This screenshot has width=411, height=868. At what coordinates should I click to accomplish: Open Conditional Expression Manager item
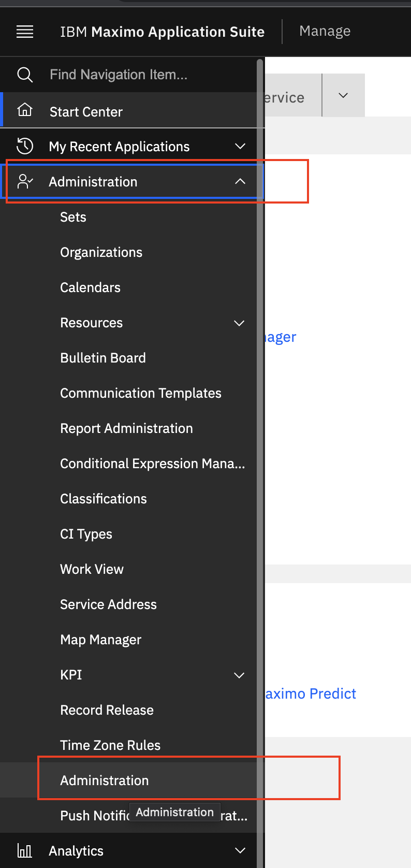[152, 464]
